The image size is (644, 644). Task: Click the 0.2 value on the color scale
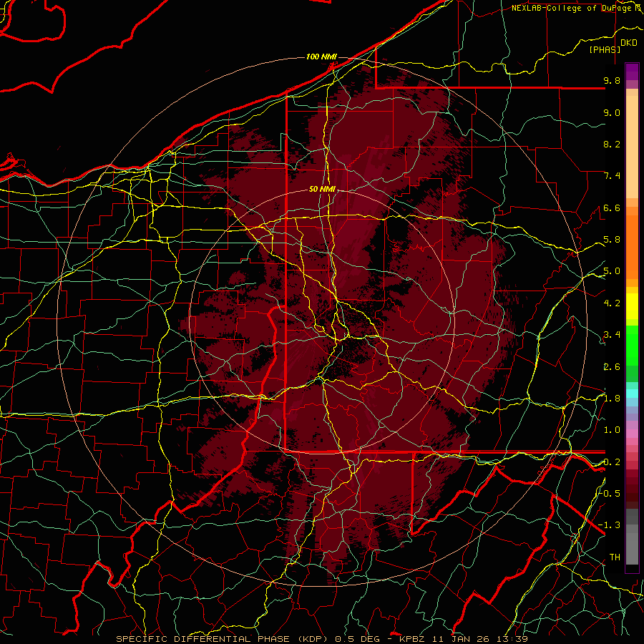tap(612, 462)
